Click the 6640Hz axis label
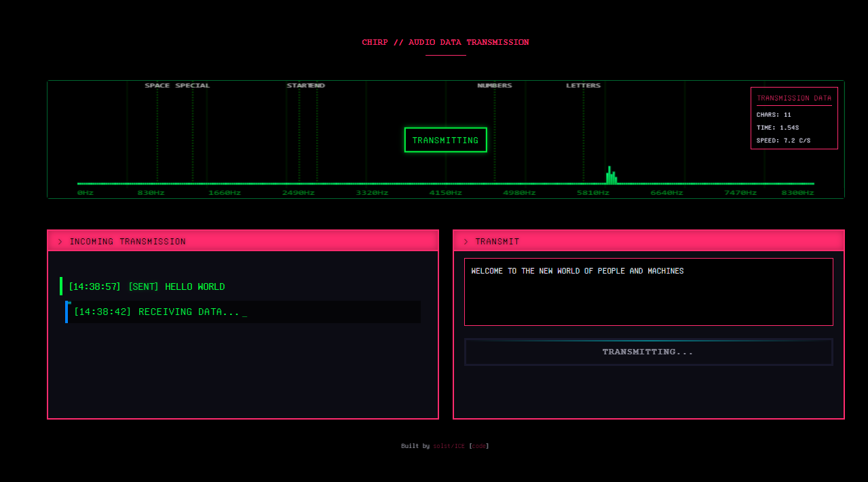The width and height of the screenshot is (868, 482). click(667, 193)
